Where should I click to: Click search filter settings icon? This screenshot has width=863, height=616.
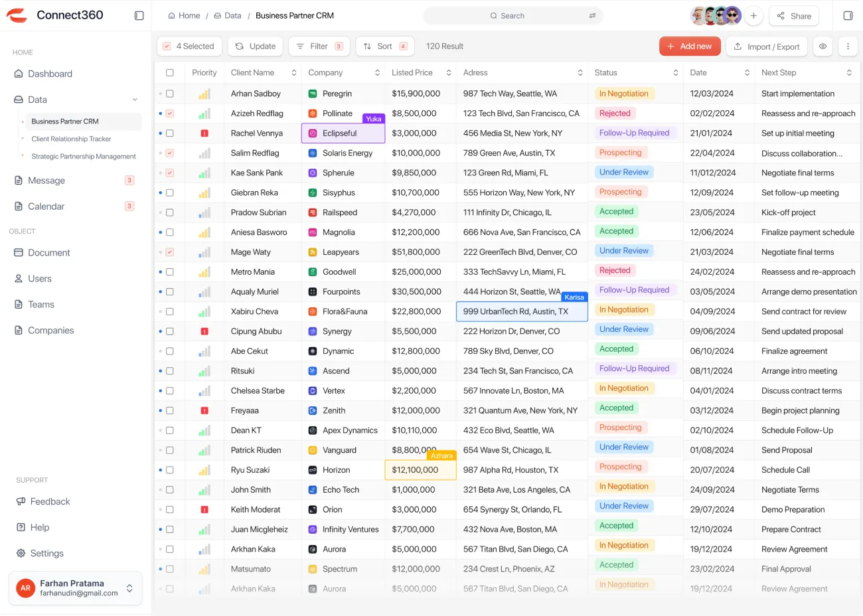click(592, 15)
